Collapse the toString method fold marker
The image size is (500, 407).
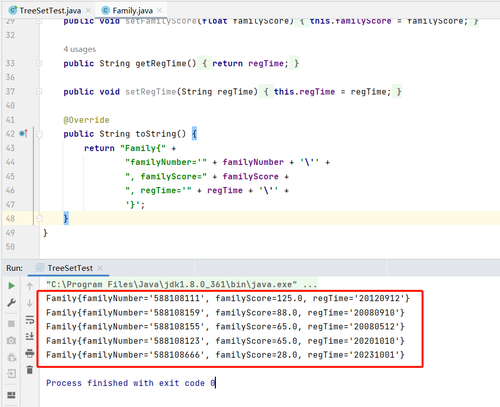[39, 134]
